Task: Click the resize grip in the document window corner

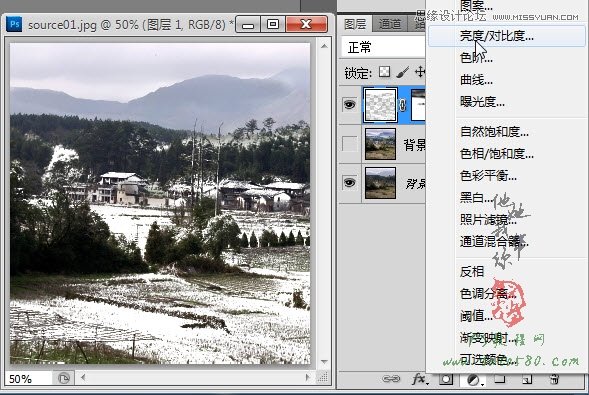Action: (x=323, y=377)
